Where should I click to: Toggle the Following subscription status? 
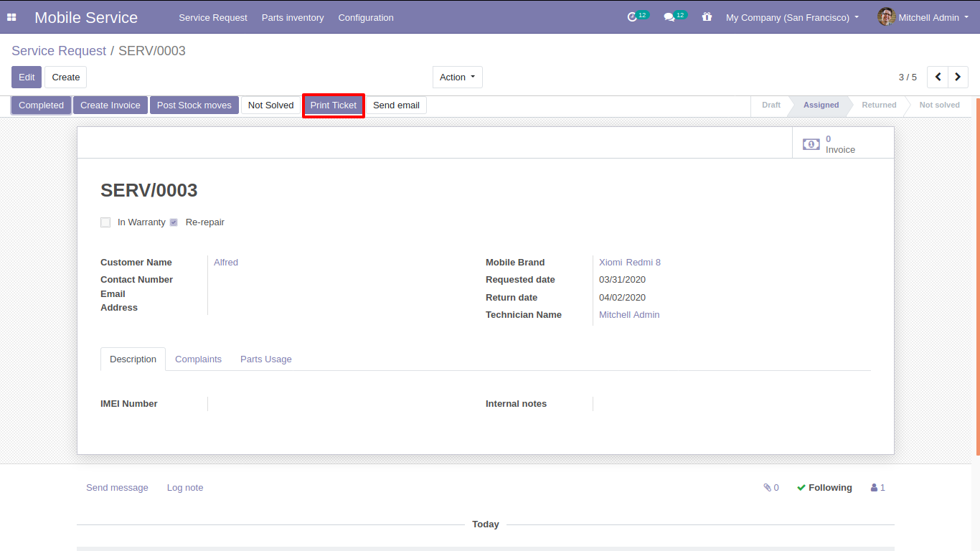824,487
